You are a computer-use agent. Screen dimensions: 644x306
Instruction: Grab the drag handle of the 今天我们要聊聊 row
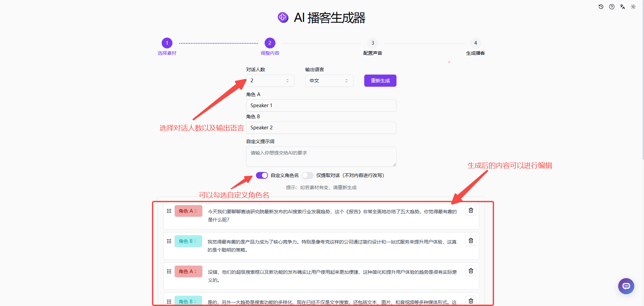click(x=169, y=211)
